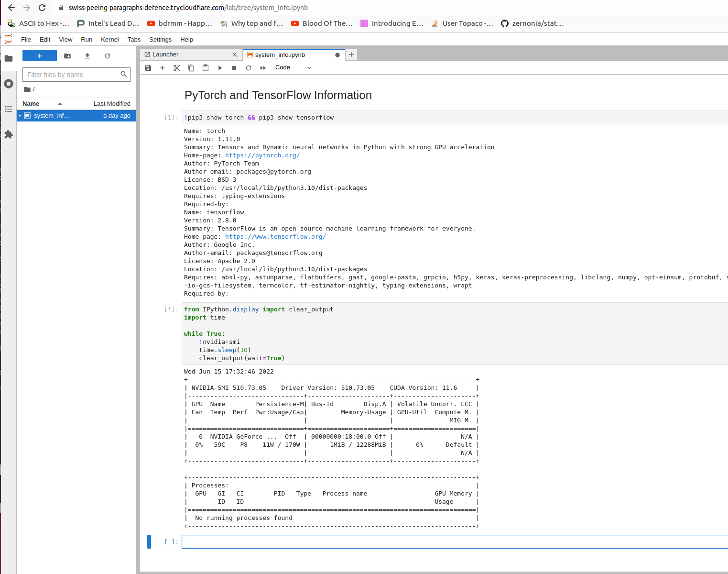
Task: Open the Extension Manager puzzle icon
Action: 9,134
